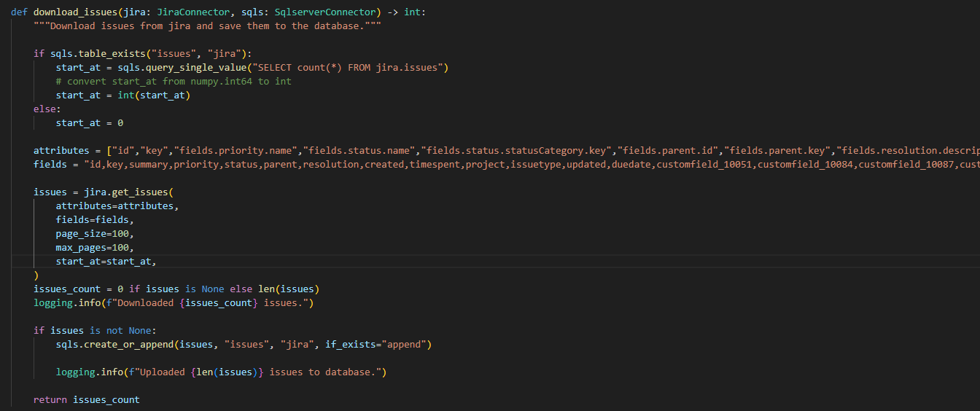Click the fields string assignment line
The image size is (980, 411).
tap(507, 165)
